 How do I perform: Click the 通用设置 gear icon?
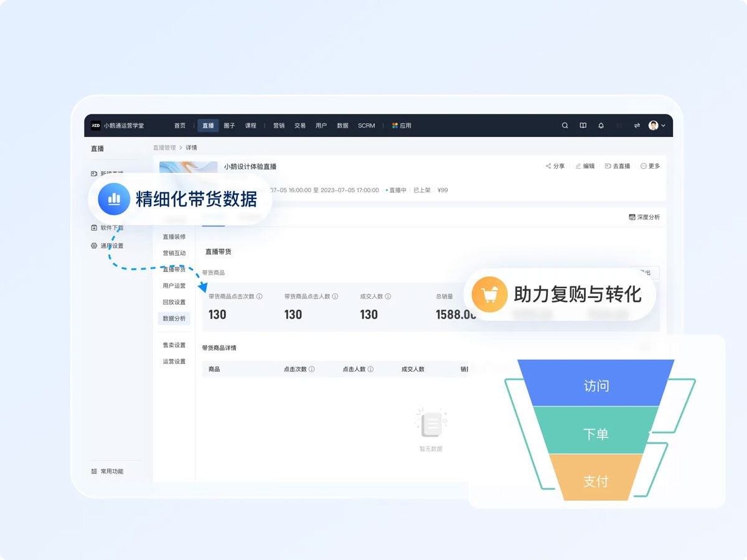click(94, 246)
